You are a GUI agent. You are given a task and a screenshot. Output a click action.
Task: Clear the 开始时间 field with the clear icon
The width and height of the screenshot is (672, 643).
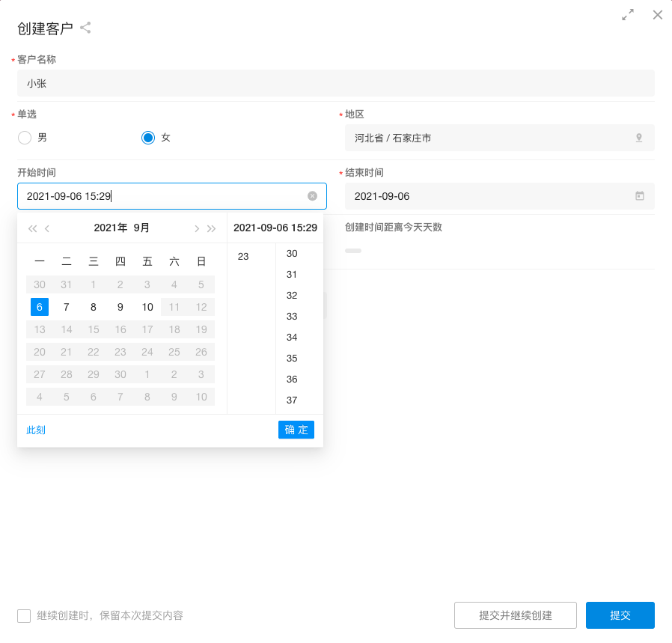312,196
